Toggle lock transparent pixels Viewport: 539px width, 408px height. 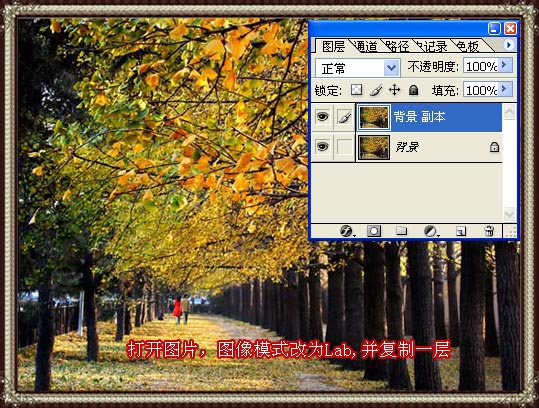pos(356,90)
